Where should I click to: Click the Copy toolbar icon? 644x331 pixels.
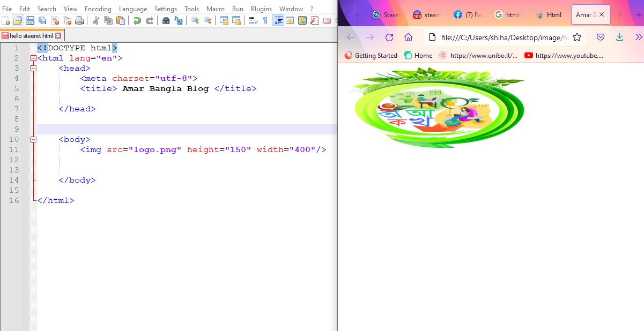point(108,20)
